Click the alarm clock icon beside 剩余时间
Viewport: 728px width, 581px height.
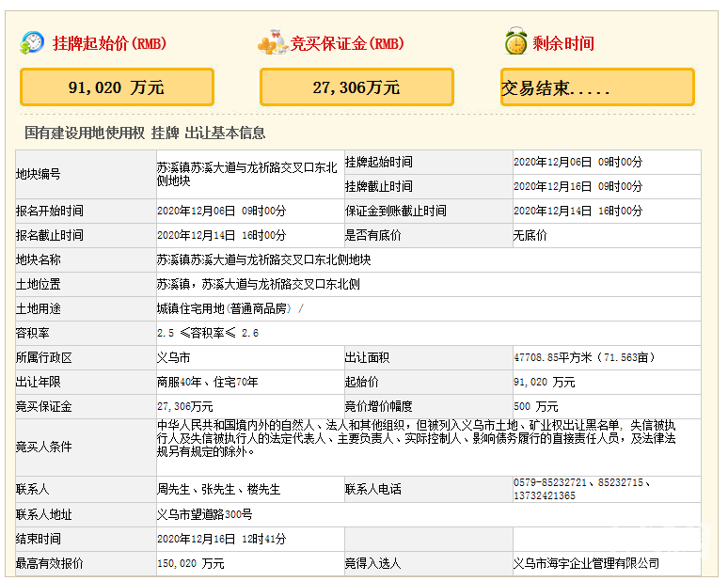click(x=514, y=42)
